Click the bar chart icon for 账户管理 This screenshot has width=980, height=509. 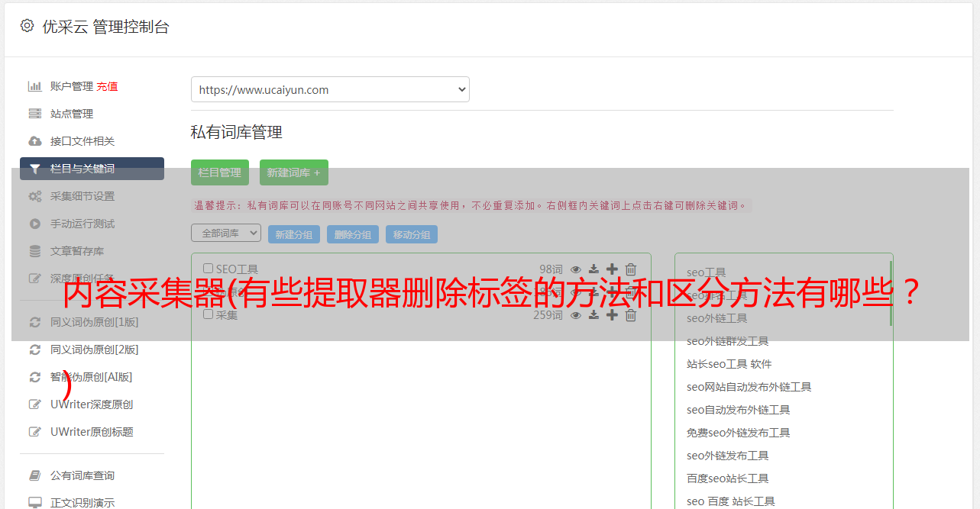tap(35, 86)
